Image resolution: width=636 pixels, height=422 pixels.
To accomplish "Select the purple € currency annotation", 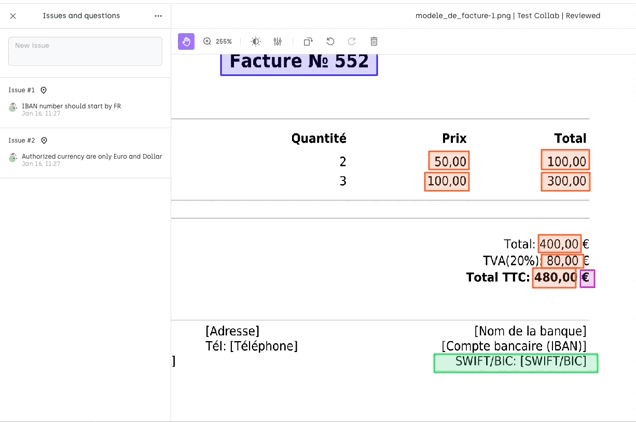I will coord(587,278).
